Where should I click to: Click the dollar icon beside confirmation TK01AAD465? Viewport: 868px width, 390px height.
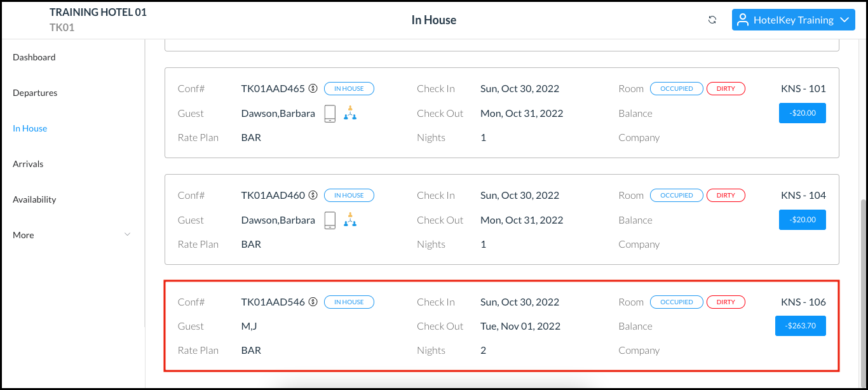pos(313,88)
